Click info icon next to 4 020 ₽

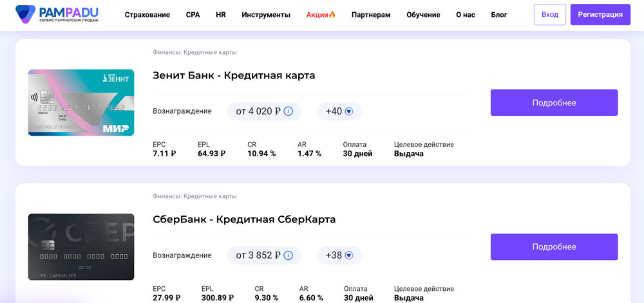point(289,111)
